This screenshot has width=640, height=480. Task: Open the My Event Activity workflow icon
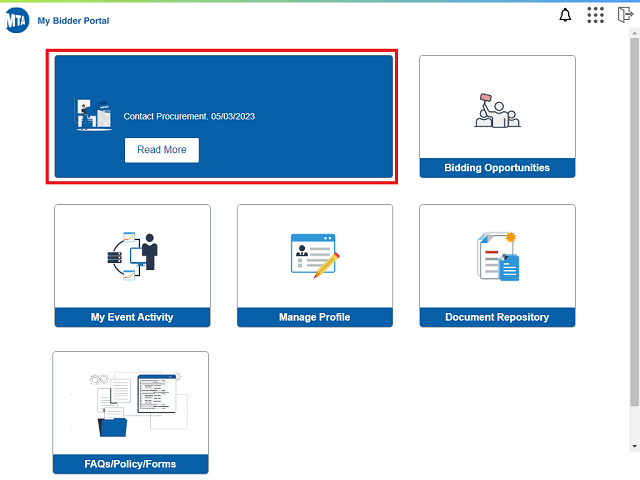132,256
